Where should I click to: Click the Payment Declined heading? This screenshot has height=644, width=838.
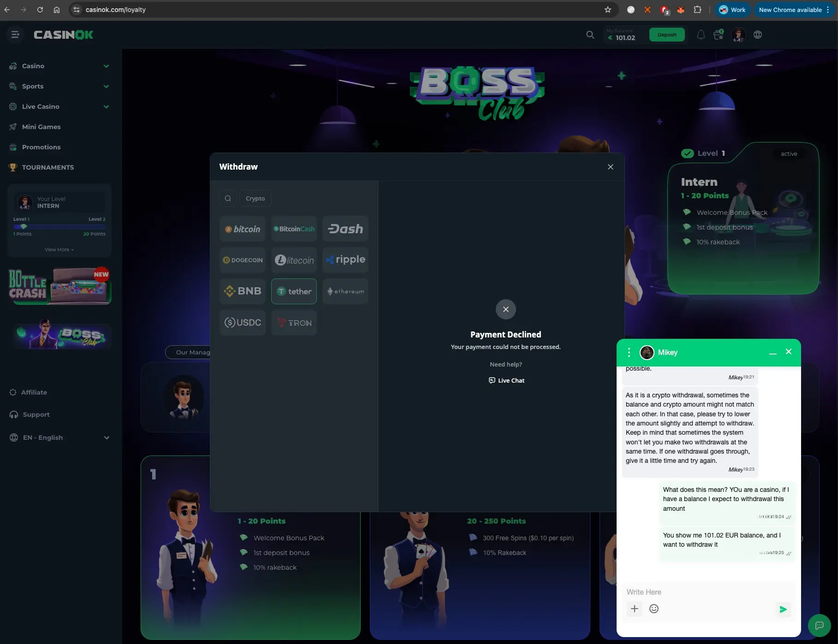click(505, 334)
